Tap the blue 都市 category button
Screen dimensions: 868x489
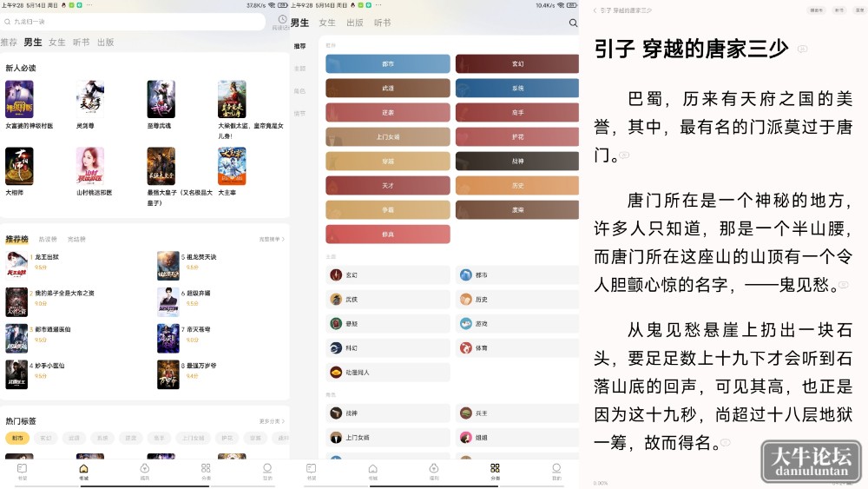(387, 63)
